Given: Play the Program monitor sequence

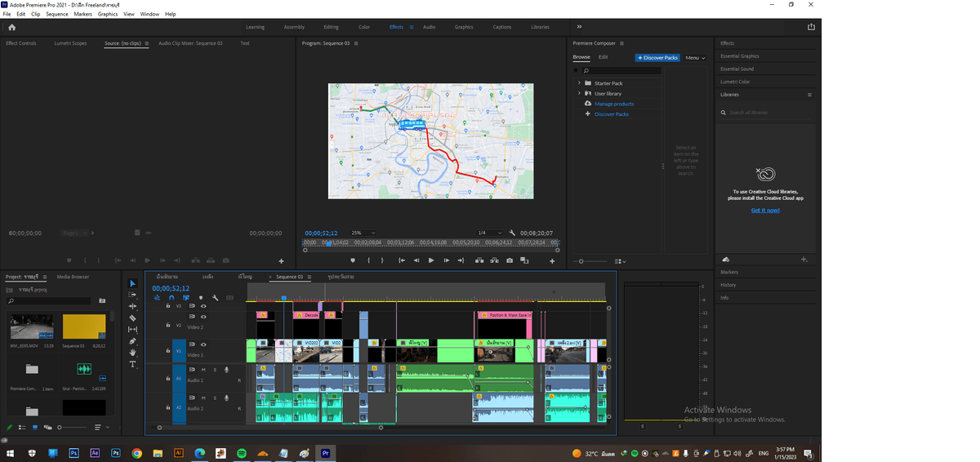Looking at the screenshot, I should click(431, 260).
